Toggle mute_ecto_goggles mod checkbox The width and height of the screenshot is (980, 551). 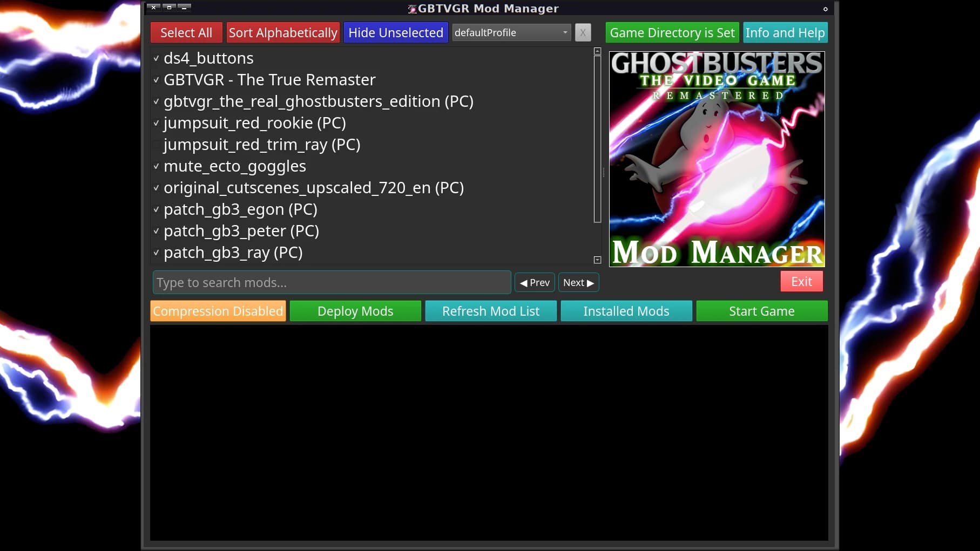click(x=156, y=166)
